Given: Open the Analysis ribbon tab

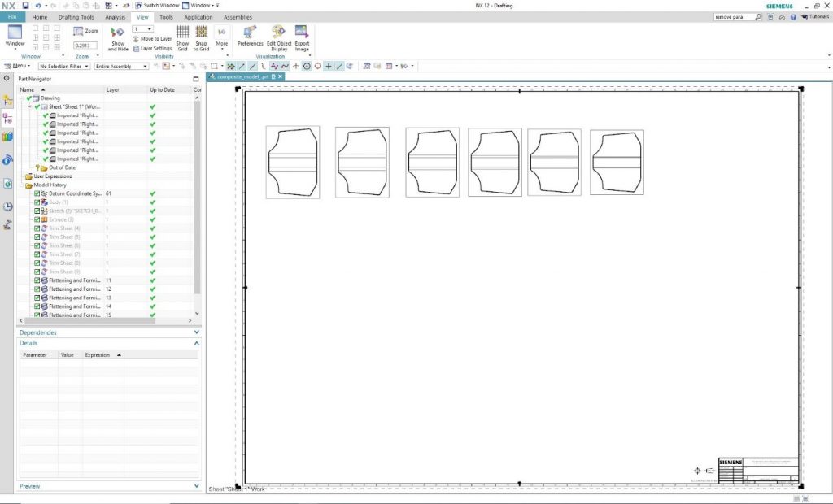Looking at the screenshot, I should click(116, 17).
